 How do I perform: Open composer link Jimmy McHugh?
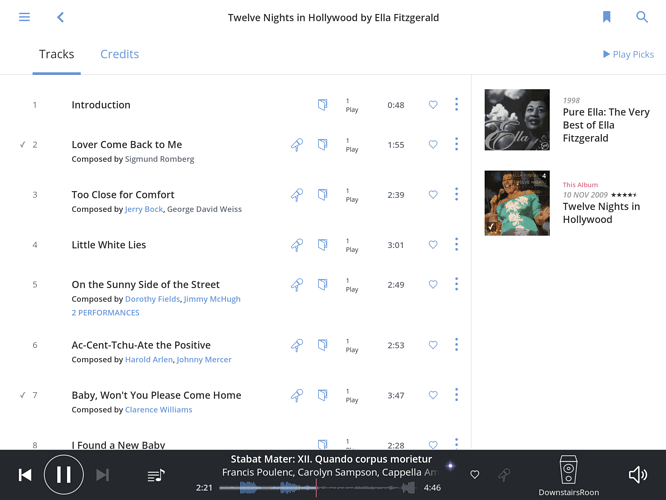212,299
